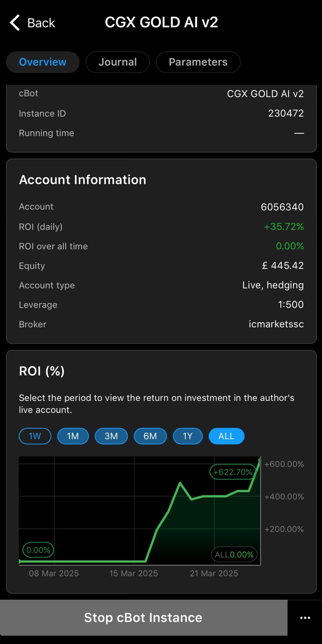Click the 0.00% starting point chart label
322x644 pixels.
(38, 550)
